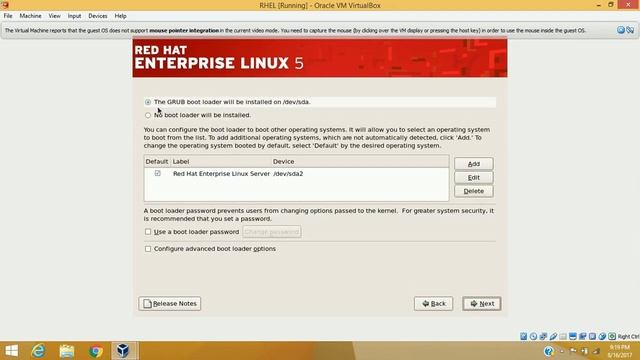640x360 pixels.
Task: Click the VirtualBox icon in title bar
Action: [5, 5]
